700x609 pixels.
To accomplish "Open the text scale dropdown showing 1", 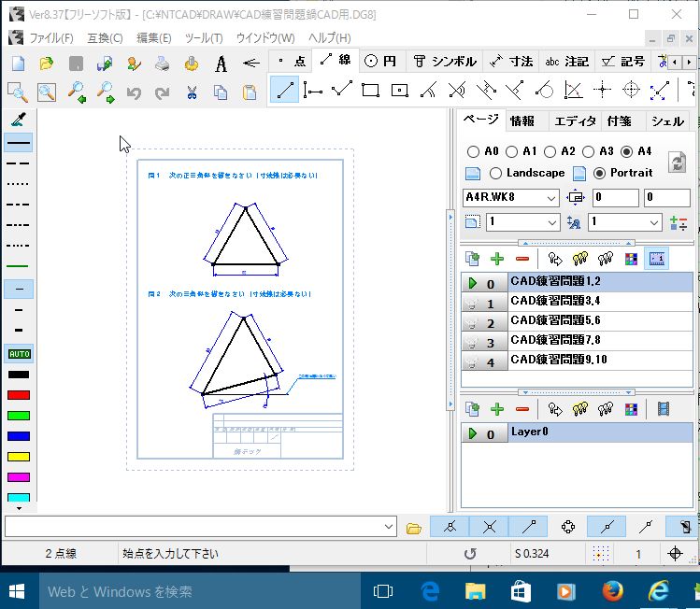I will (x=654, y=222).
